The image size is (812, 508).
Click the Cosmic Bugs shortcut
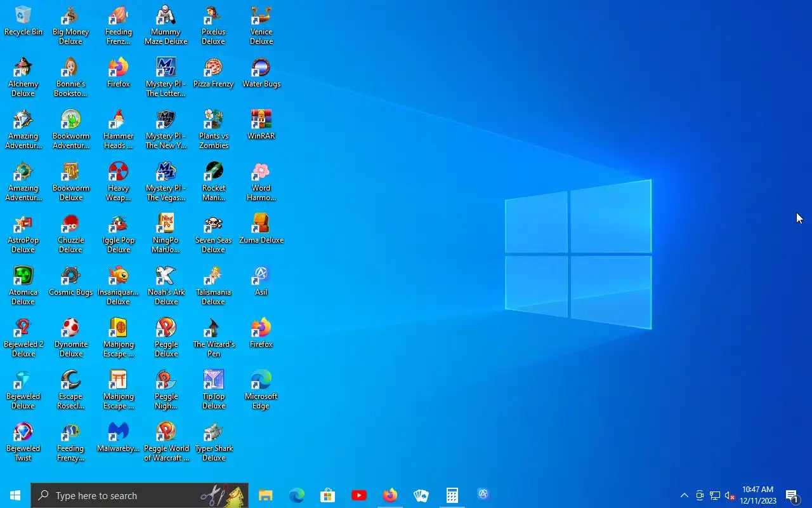pyautogui.click(x=70, y=281)
